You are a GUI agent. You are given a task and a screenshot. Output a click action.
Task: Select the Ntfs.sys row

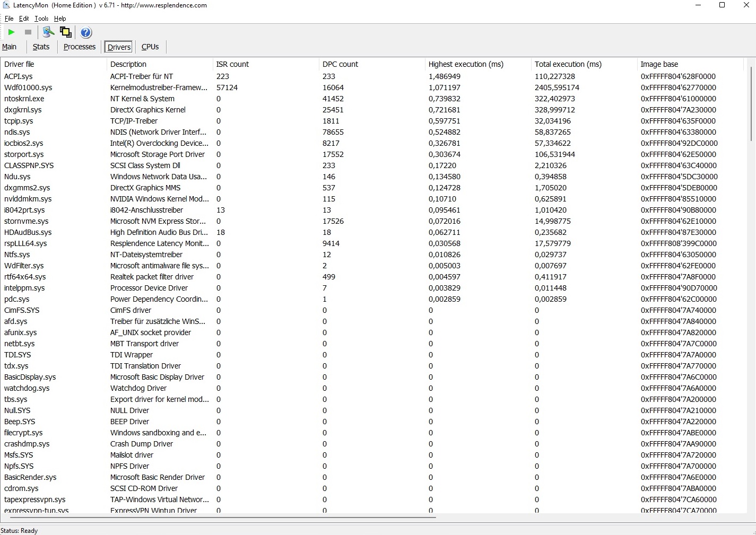pos(373,255)
